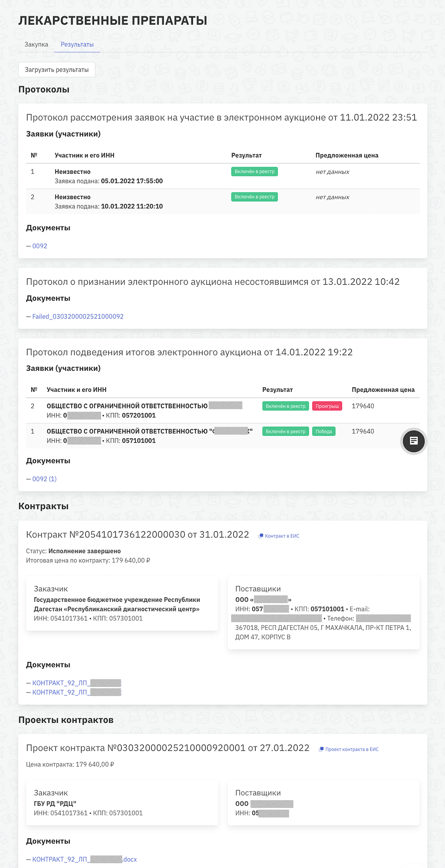Open the Failed_0303200002521000092 document
This screenshot has height=868, width=445.
[x=78, y=317]
